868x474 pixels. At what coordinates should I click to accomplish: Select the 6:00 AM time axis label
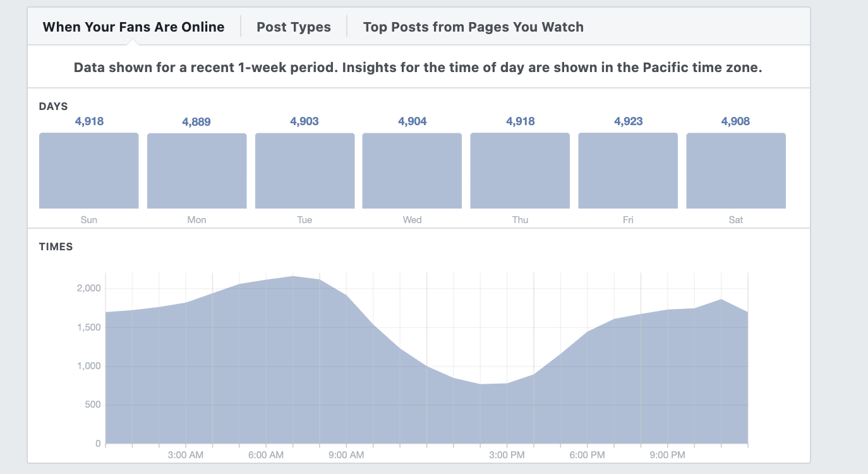coord(266,455)
